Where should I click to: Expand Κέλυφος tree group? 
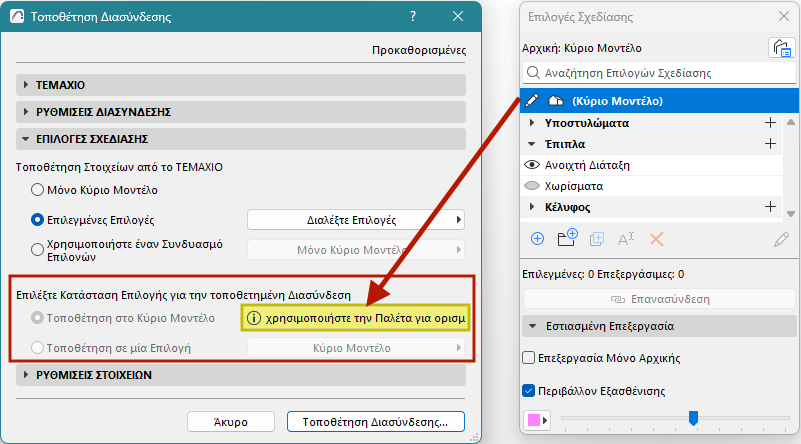(532, 207)
